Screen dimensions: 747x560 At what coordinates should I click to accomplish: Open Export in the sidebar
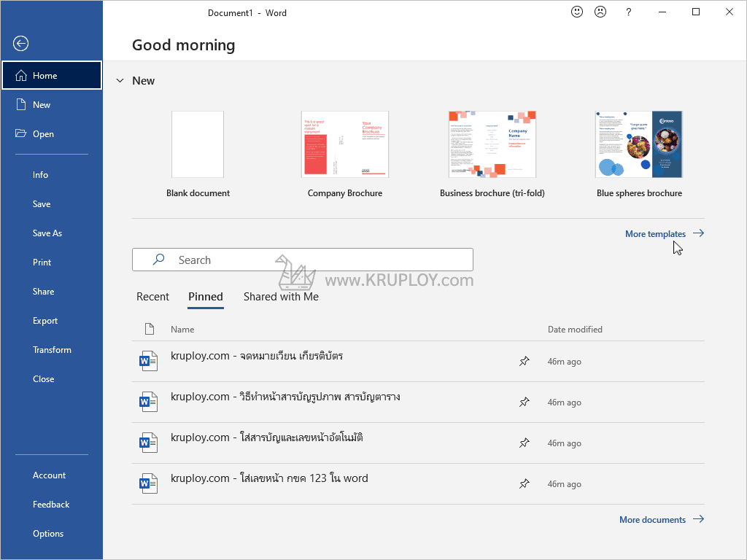(45, 321)
